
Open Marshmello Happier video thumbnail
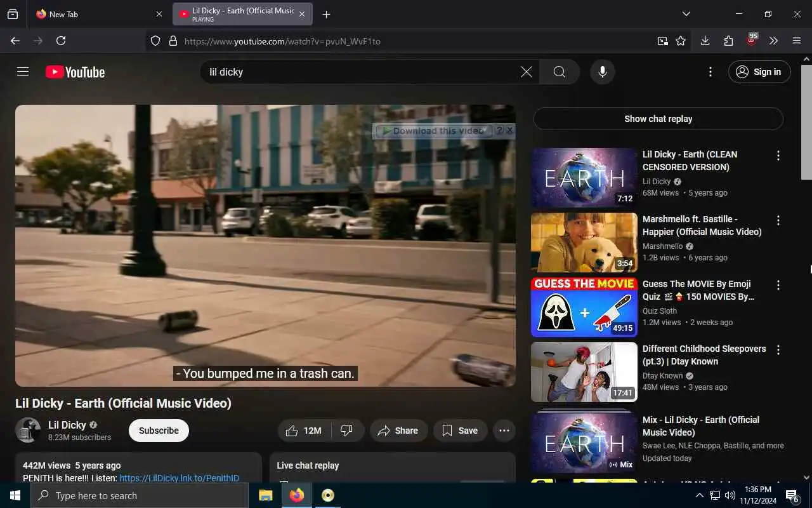[x=584, y=243]
